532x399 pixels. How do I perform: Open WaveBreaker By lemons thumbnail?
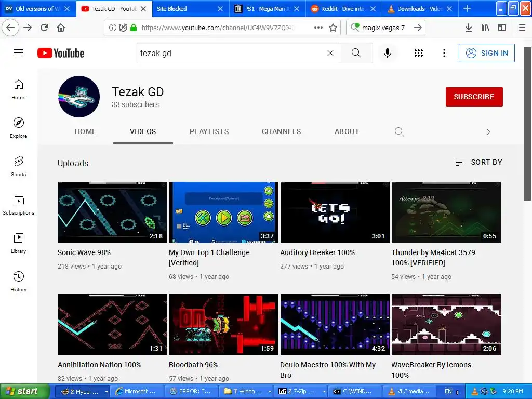tap(446, 325)
